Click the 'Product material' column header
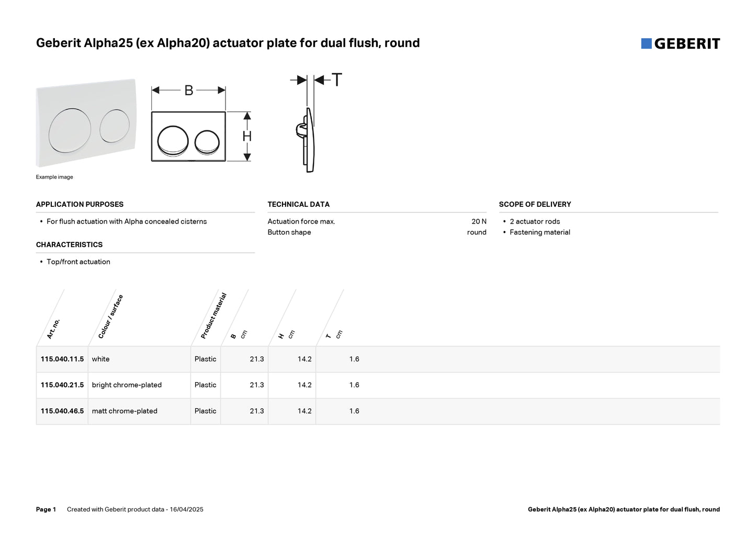 coord(213,316)
